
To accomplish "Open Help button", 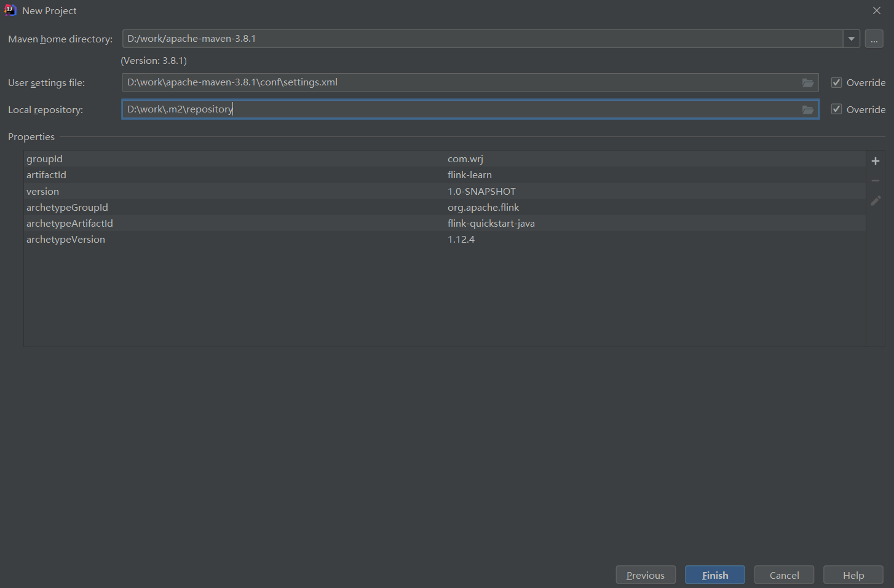I will click(x=853, y=575).
